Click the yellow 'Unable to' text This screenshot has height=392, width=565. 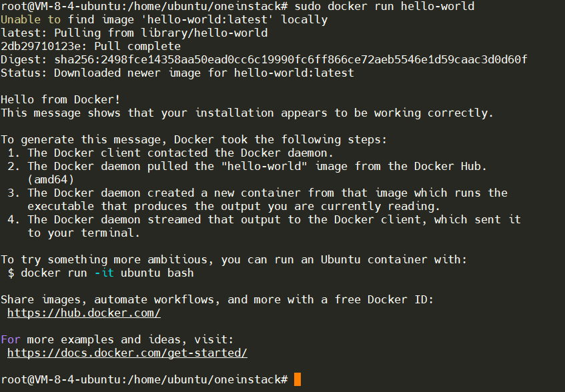point(31,19)
